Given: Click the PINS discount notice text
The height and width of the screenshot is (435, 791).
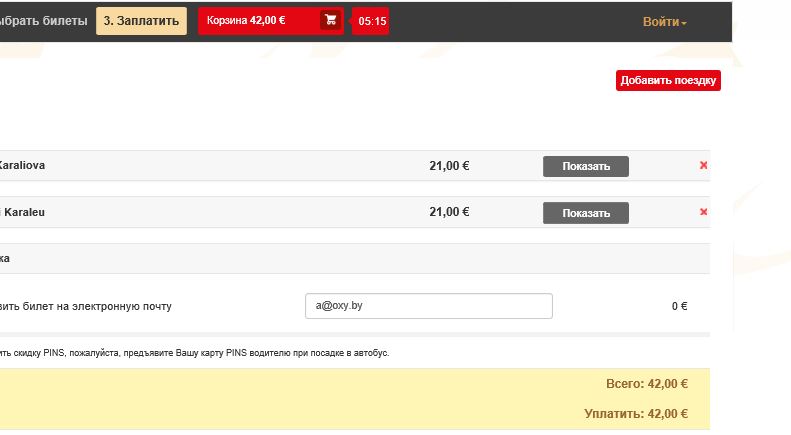Looking at the screenshot, I should click(x=195, y=353).
